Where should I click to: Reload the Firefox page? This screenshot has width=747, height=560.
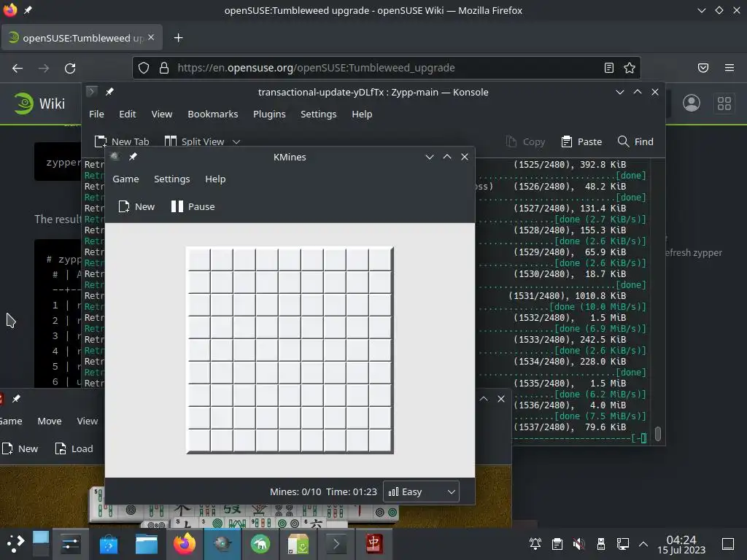pyautogui.click(x=70, y=68)
